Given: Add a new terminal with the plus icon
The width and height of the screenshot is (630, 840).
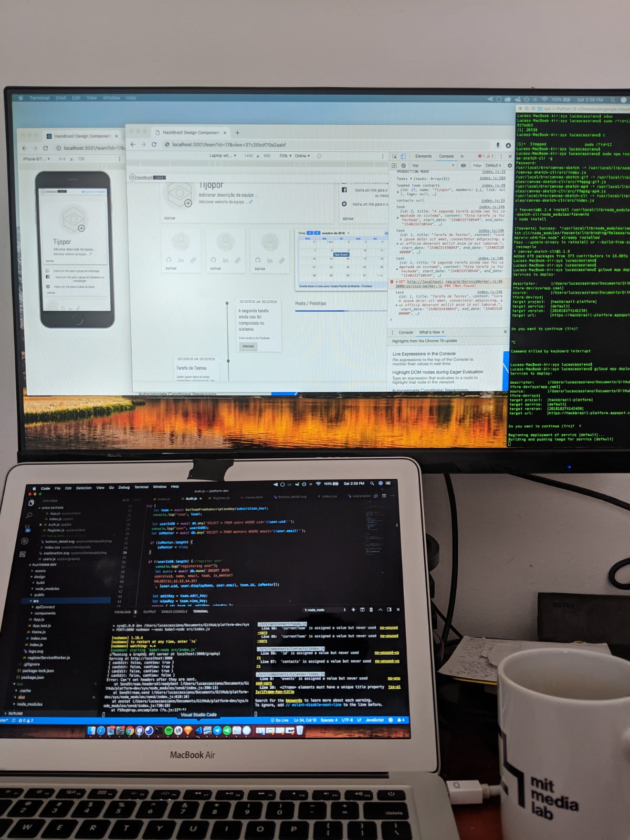Looking at the screenshot, I should click(x=353, y=610).
